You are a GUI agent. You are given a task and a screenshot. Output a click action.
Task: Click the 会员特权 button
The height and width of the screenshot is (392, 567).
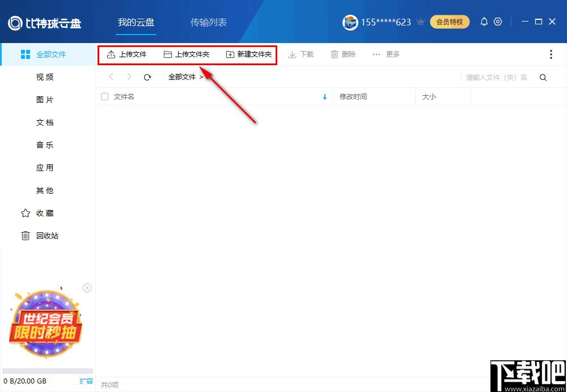pos(450,22)
